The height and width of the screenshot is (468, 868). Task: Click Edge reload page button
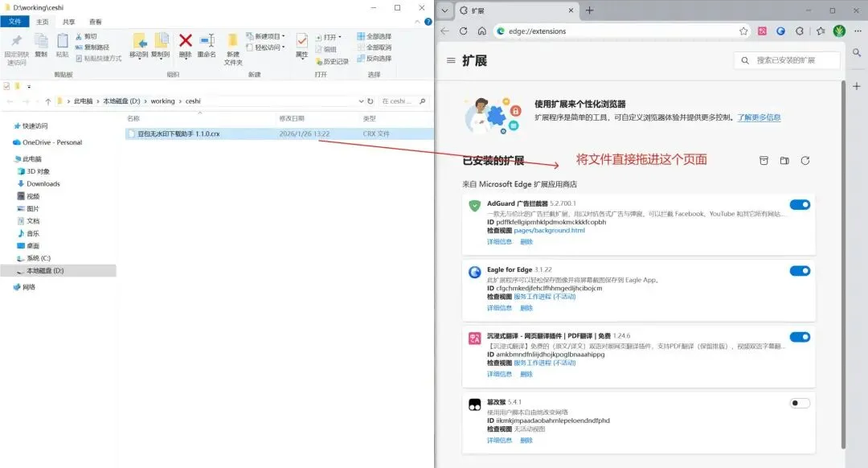[464, 31]
